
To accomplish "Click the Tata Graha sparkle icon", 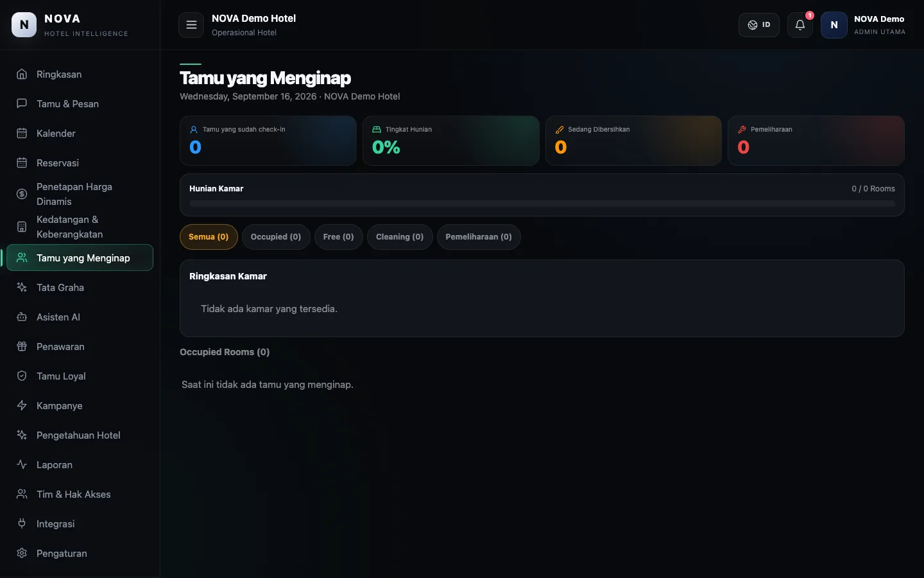I will [22, 287].
